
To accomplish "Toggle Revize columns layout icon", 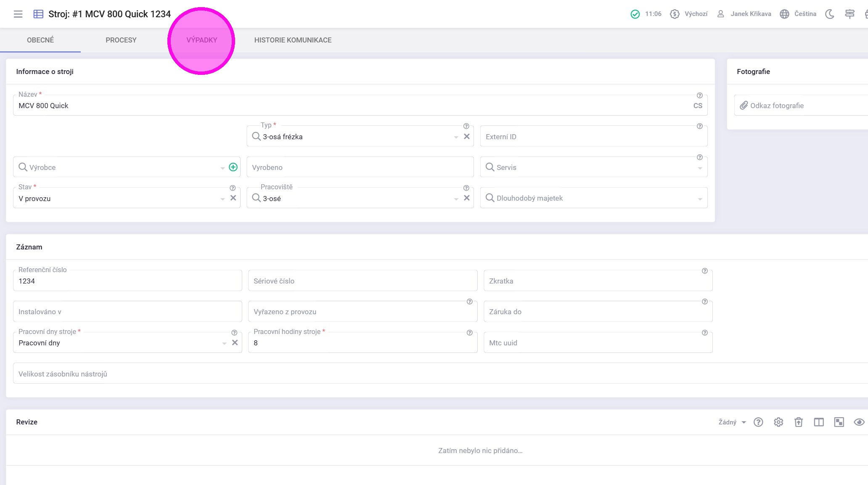I will (818, 422).
